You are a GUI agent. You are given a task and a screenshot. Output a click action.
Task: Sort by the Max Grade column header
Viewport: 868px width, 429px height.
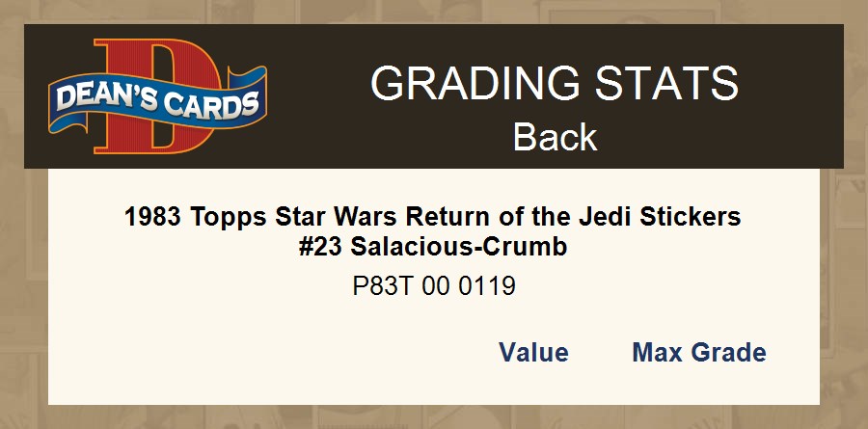(x=699, y=353)
